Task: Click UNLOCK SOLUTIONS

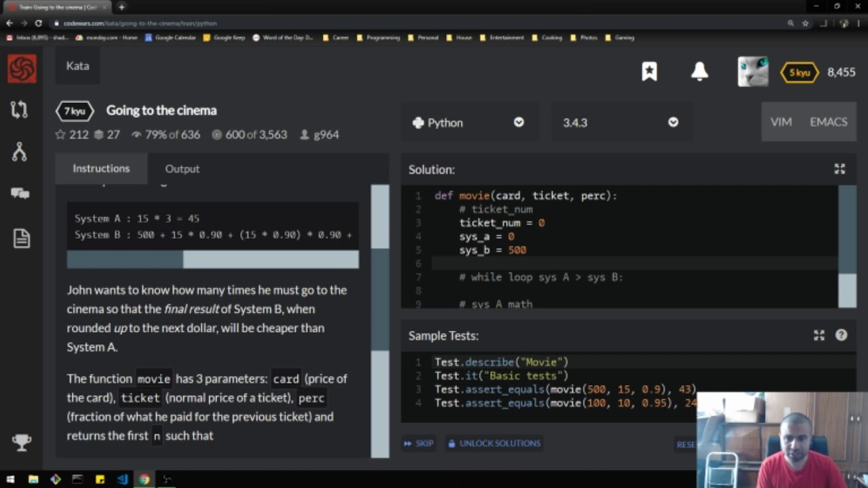Action: coord(494,443)
